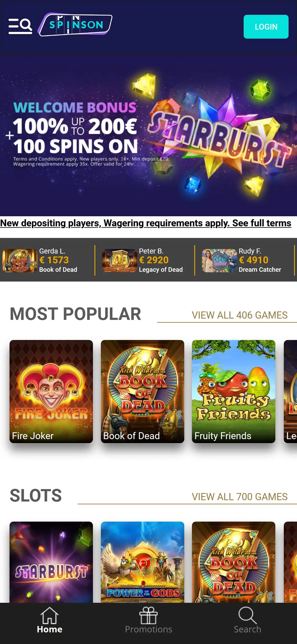Open the full terms wagering link
The height and width of the screenshot is (644, 297).
(146, 223)
